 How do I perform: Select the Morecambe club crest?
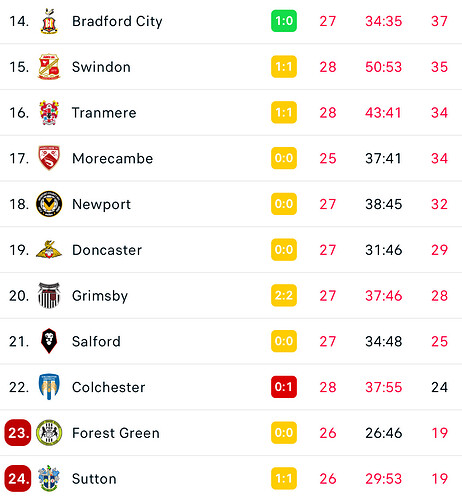click(x=49, y=158)
